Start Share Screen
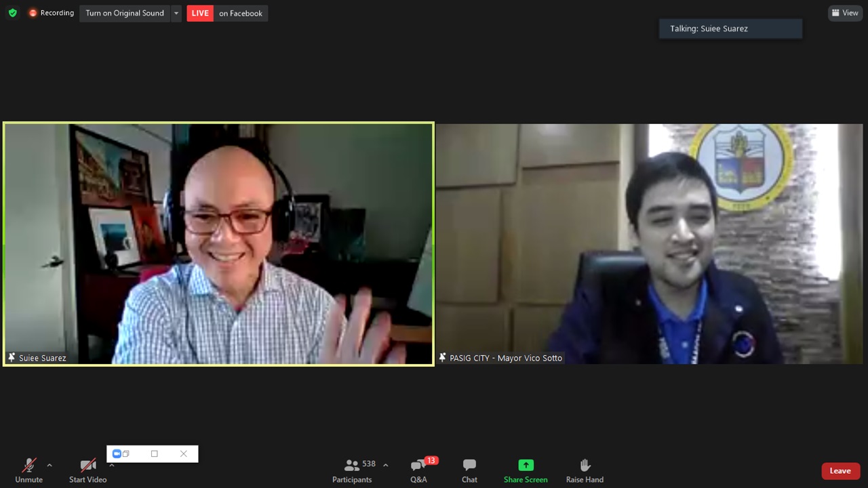Image resolution: width=868 pixels, height=488 pixels. [526, 470]
